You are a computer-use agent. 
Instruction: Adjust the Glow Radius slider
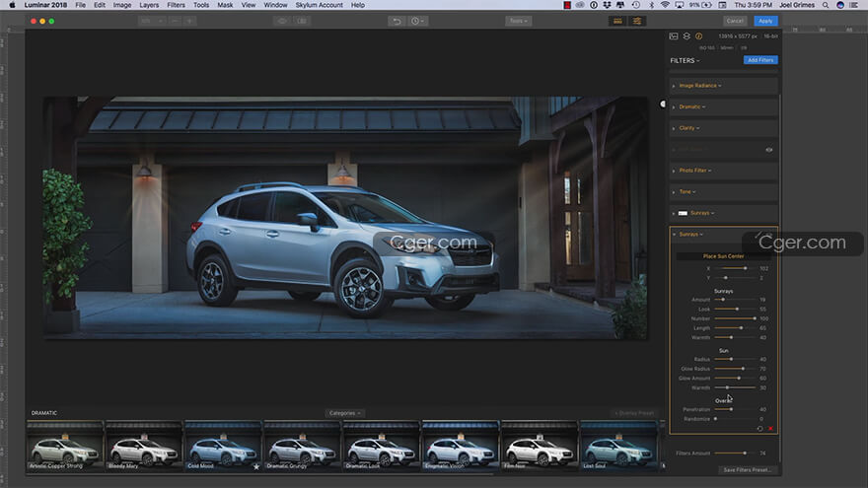pos(735,369)
